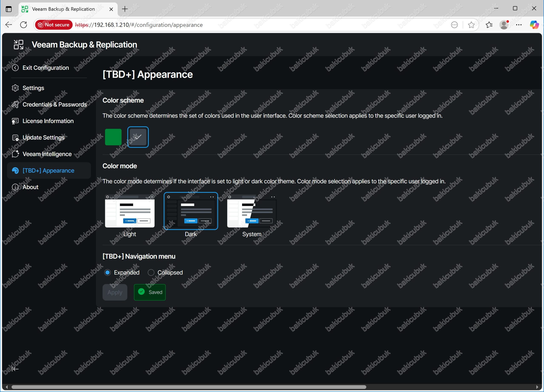Image resolution: width=544 pixels, height=392 pixels.
Task: Open a new browser tab
Action: 125,9
